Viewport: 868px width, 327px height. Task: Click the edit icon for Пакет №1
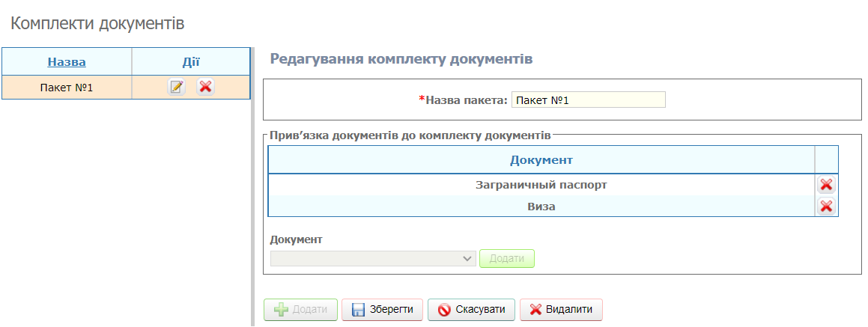click(x=176, y=87)
